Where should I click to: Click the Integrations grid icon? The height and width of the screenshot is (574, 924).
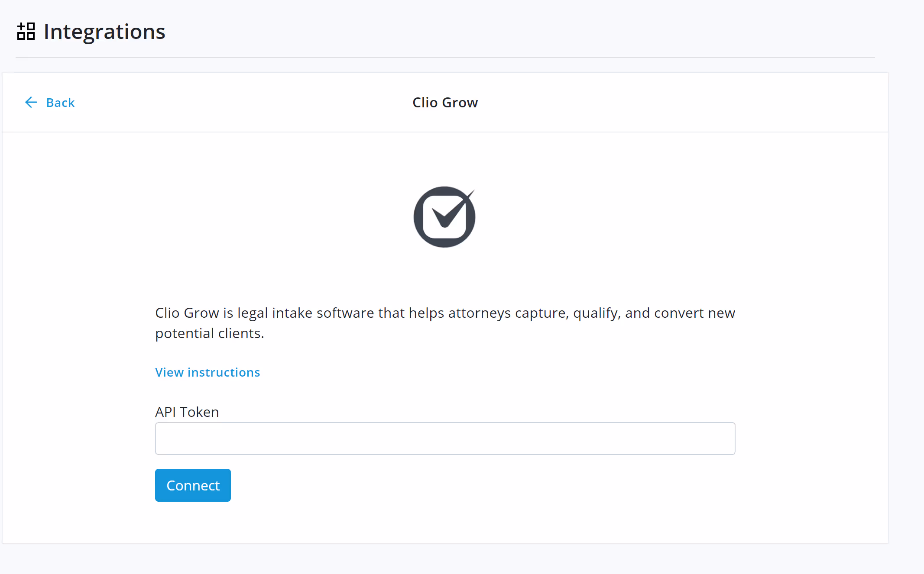coord(26,32)
